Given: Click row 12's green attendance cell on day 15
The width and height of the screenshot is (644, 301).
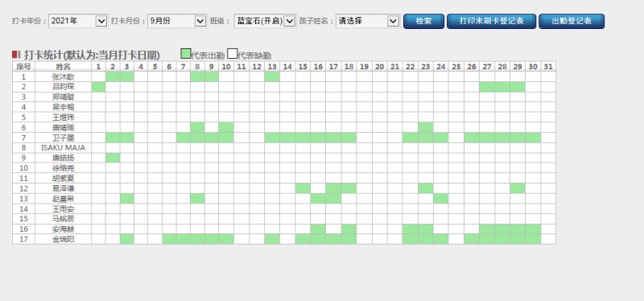Looking at the screenshot, I should pyautogui.click(x=303, y=188).
